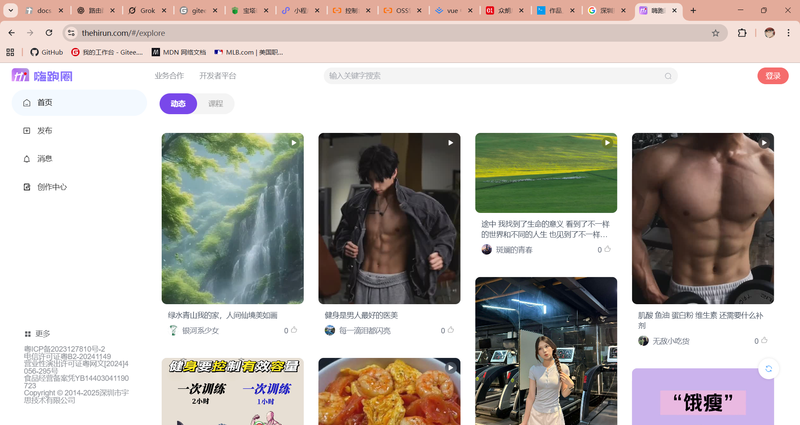Open the 创作中心 sidebar item
Screen dimensions: 800x425
pos(79,187)
